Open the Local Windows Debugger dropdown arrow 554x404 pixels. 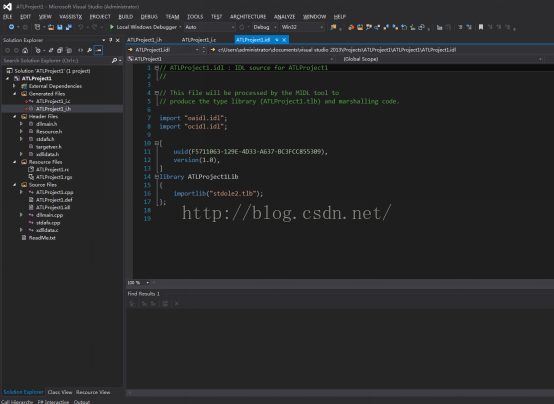(x=180, y=27)
